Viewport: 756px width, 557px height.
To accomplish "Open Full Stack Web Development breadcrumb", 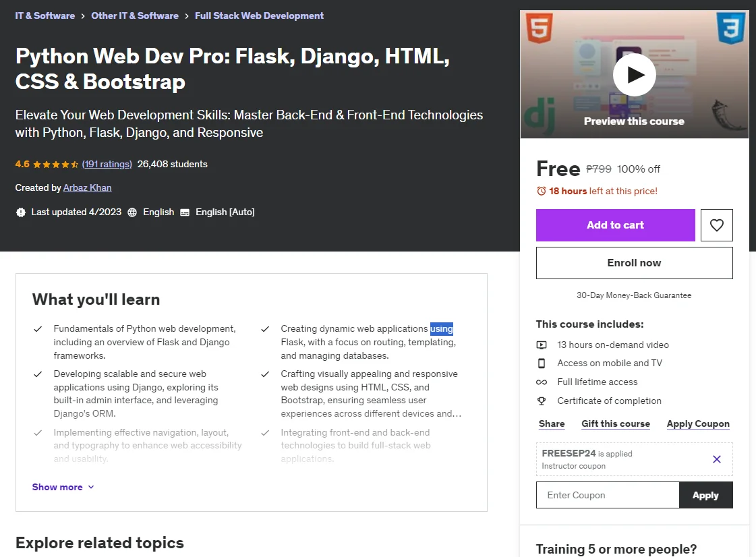I will [259, 16].
